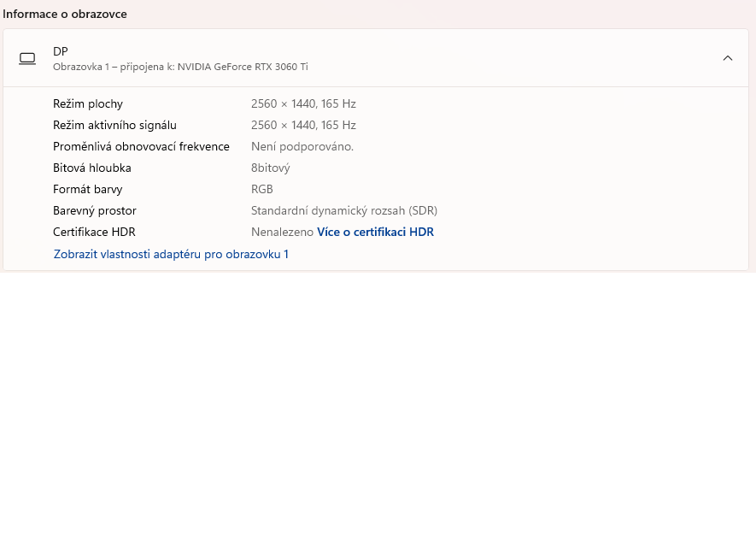The width and height of the screenshot is (756, 554).
Task: Select the 8bitový value
Action: click(271, 168)
